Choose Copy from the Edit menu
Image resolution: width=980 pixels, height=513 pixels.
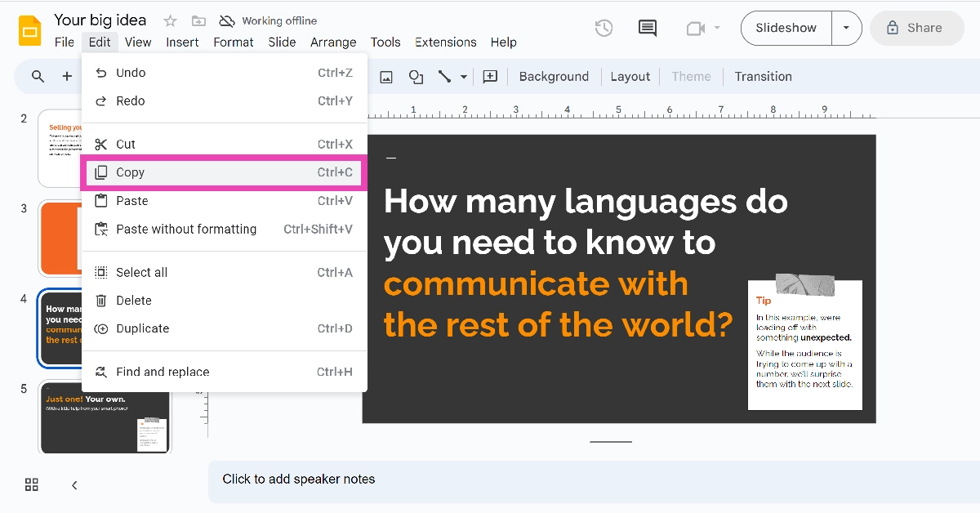pos(130,172)
